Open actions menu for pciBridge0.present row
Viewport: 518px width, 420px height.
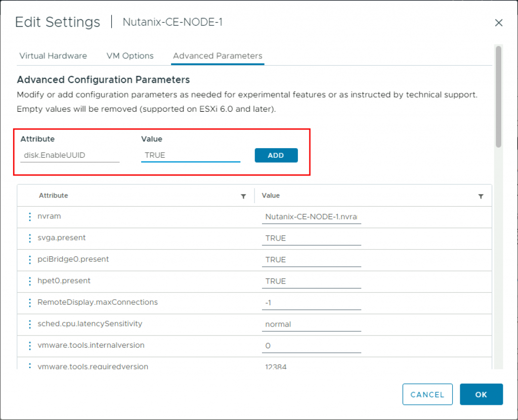click(29, 260)
